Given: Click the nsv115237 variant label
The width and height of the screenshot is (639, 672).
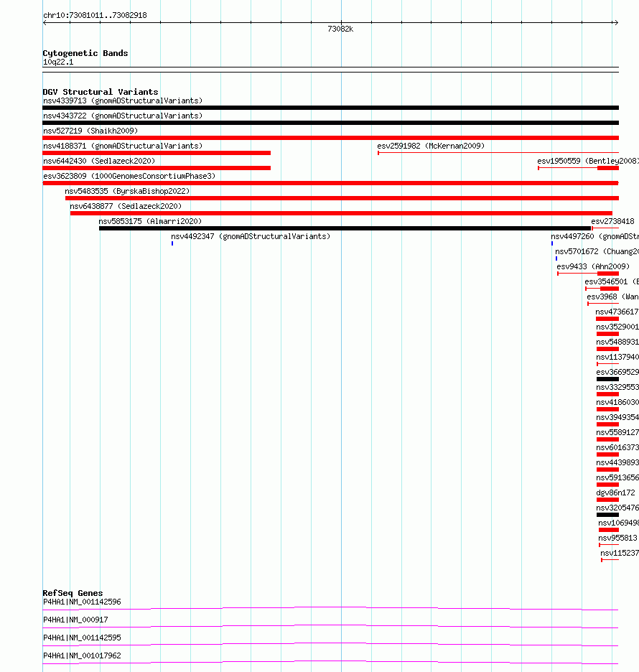Looking at the screenshot, I should 620,553.
